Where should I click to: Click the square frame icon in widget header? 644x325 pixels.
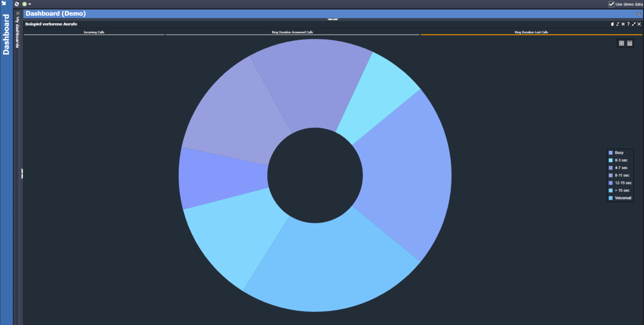coord(623,24)
